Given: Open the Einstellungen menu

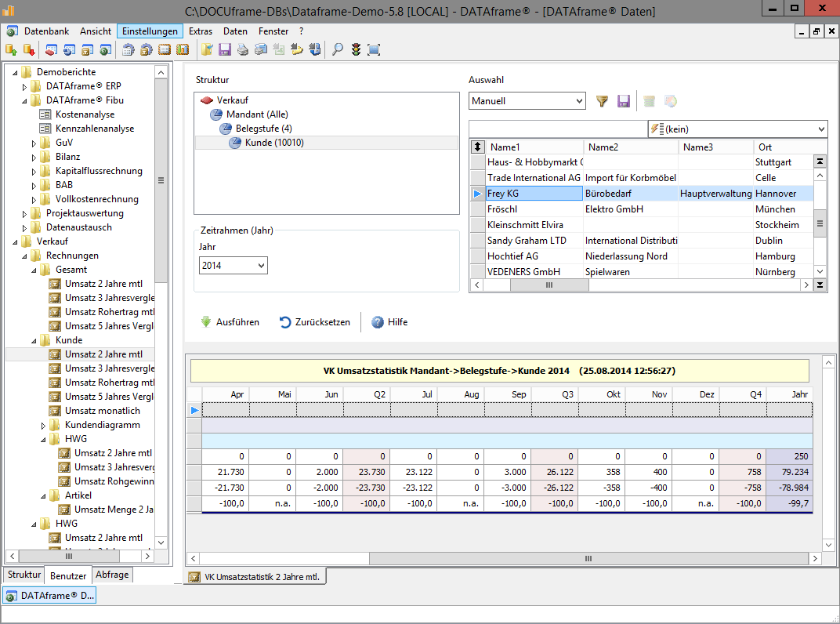Looking at the screenshot, I should 150,31.
